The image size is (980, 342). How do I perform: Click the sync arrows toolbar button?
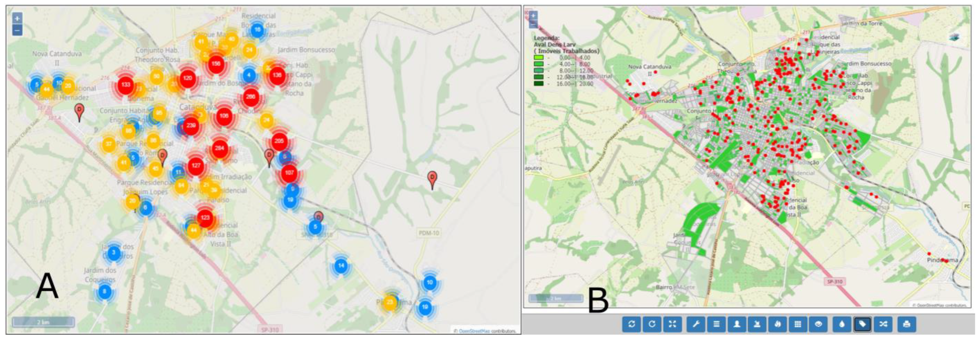click(x=632, y=324)
